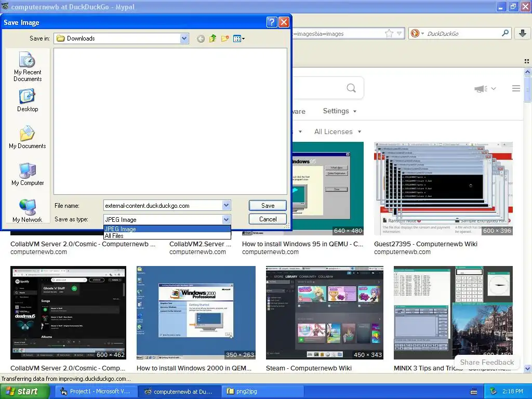Open the Windows 95 QEMU thumbnail

pos(328,188)
